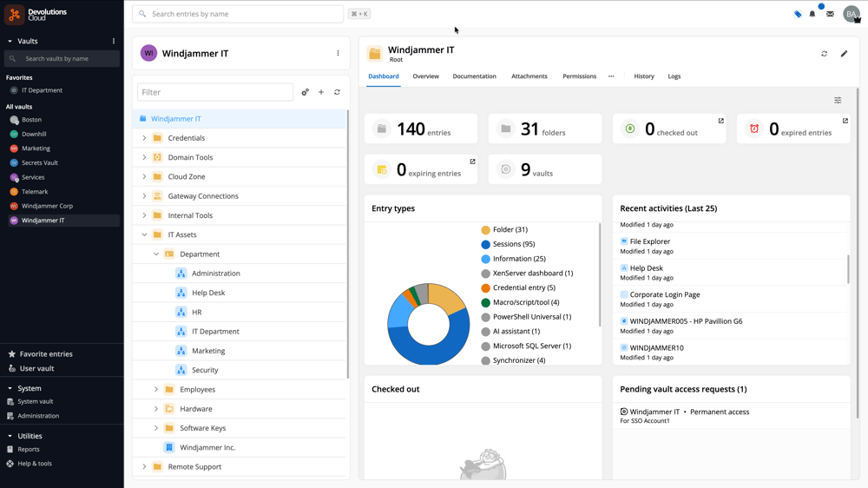The image size is (868, 488).
Task: Expand the Software Keys folder
Action: click(156, 428)
